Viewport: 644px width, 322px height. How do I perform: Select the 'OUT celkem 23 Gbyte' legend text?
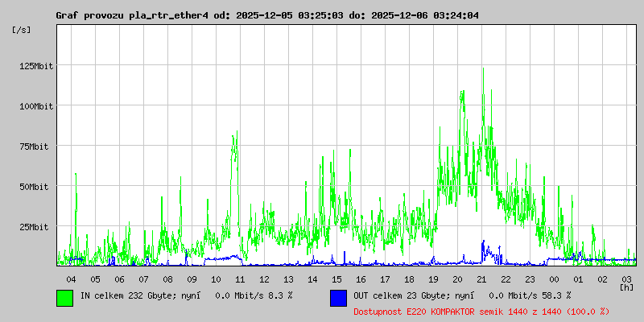401,295
